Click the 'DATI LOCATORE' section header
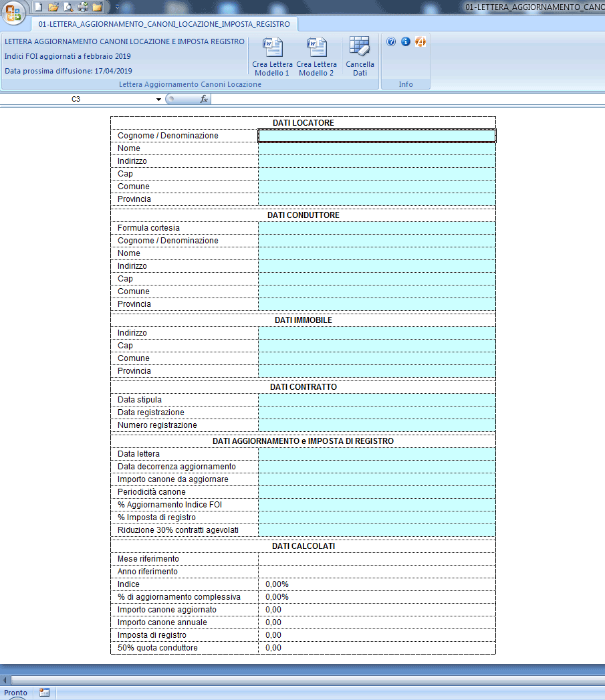 (304, 123)
